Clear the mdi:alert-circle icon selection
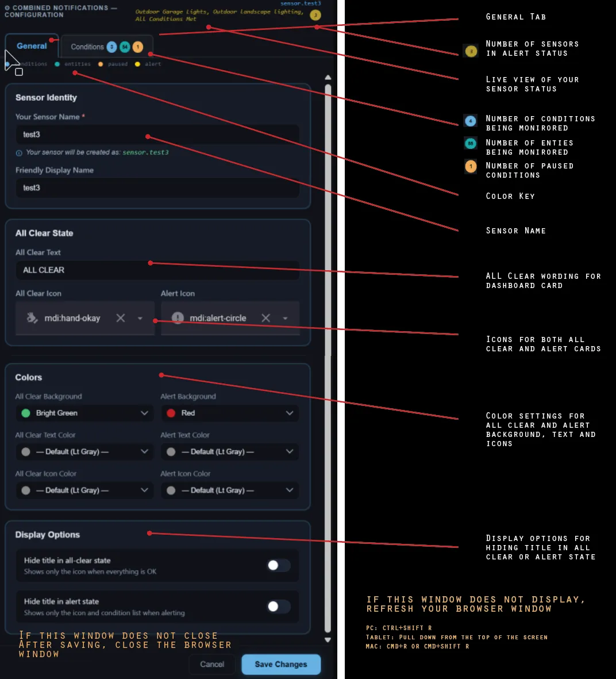This screenshot has width=616, height=679. pos(266,318)
